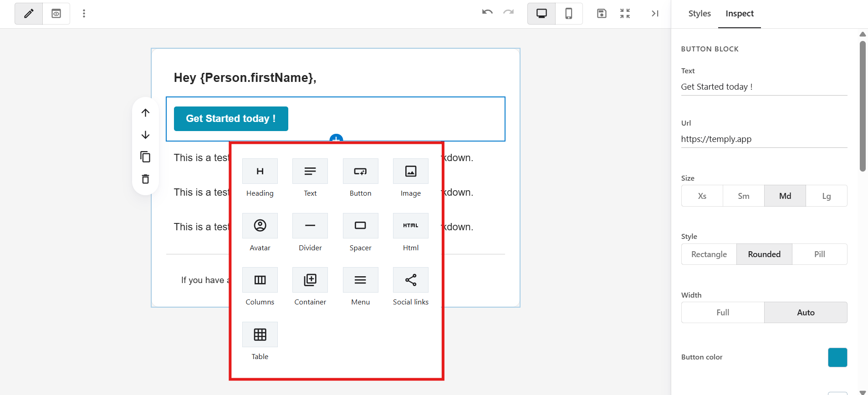Insert a Spacer block
This screenshot has width=868, height=395.
pos(360,233)
